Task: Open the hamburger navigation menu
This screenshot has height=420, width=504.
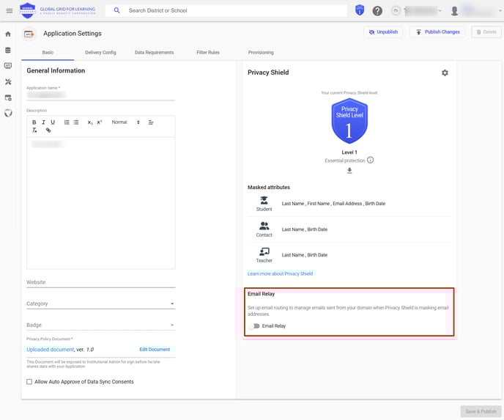Action: [10, 11]
